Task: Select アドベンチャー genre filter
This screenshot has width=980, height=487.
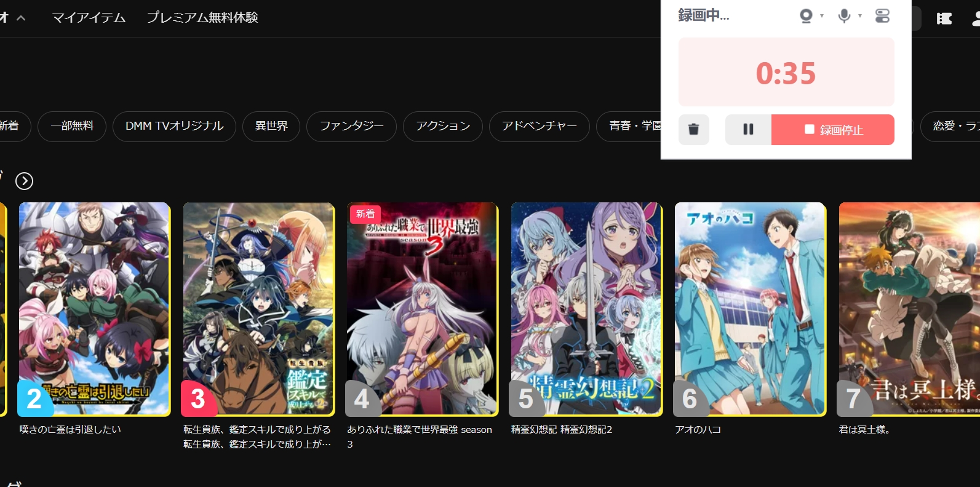Action: click(x=540, y=126)
